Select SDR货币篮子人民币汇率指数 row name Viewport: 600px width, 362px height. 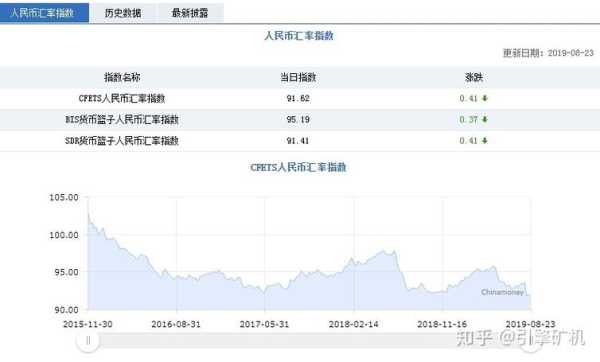(122, 140)
